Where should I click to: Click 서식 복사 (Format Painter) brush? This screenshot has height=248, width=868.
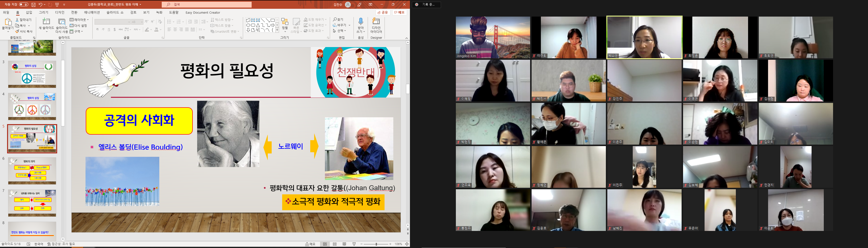point(24,31)
